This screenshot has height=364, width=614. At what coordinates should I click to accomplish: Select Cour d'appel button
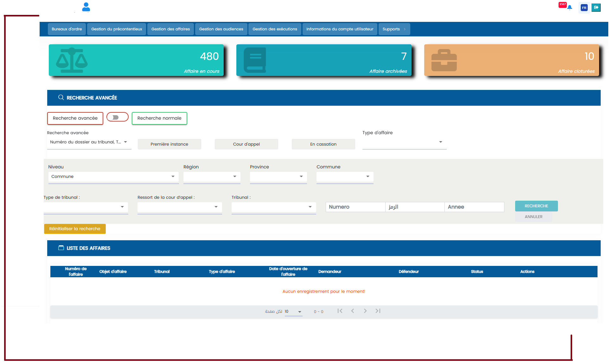(x=246, y=144)
